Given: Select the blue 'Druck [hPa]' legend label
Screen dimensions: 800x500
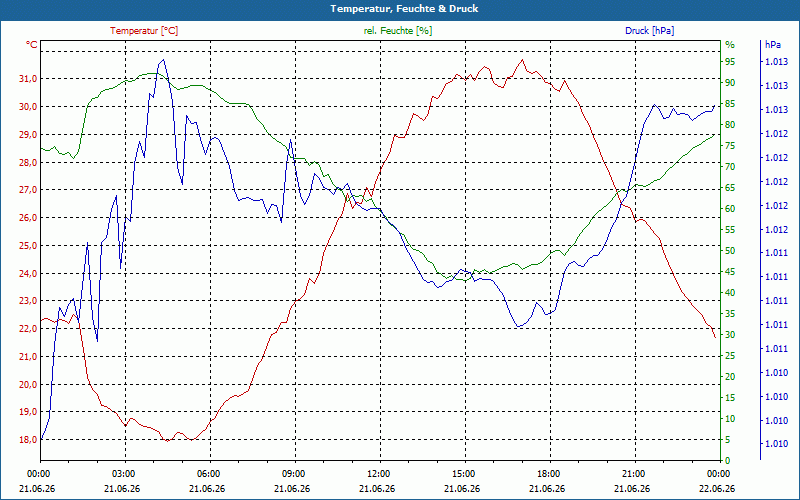Looking at the screenshot, I should (649, 31).
